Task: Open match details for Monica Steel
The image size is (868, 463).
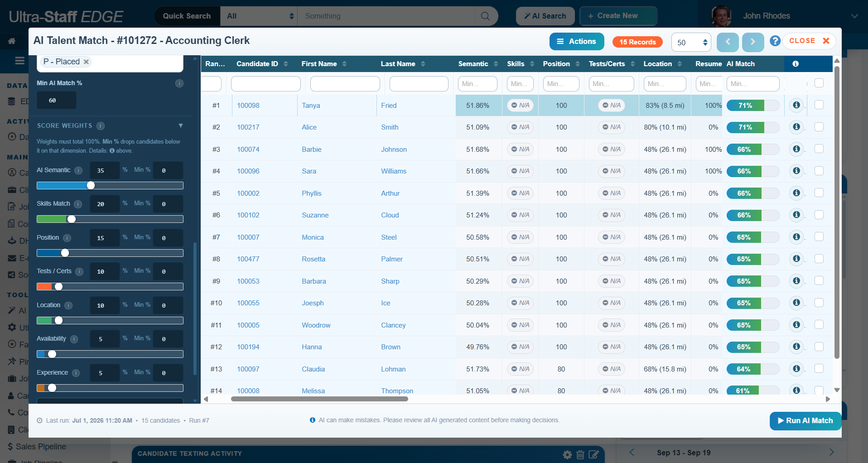Action: coord(796,237)
